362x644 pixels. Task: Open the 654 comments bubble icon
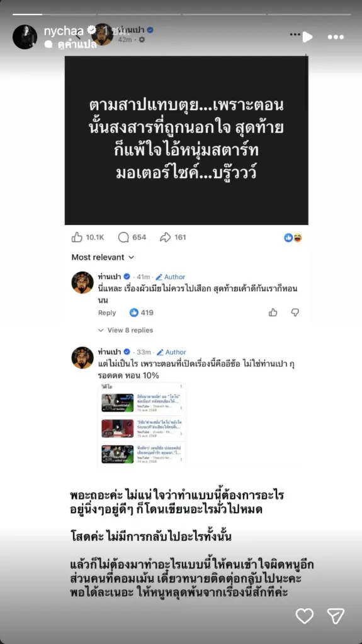click(123, 237)
